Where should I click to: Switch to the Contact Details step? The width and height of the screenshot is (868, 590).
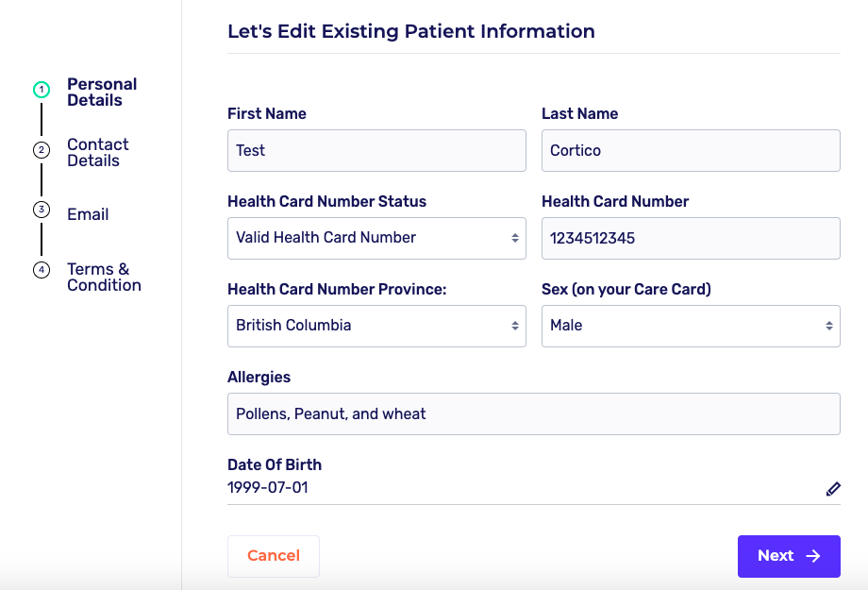[x=98, y=153]
